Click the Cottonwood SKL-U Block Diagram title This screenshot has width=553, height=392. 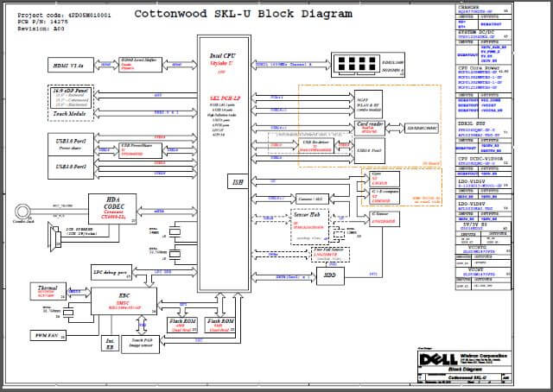pos(243,15)
